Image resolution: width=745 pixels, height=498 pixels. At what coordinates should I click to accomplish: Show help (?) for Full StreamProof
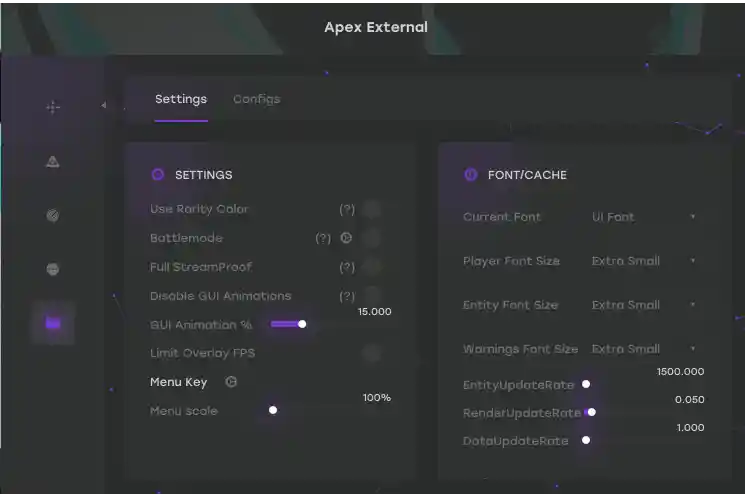[347, 267]
